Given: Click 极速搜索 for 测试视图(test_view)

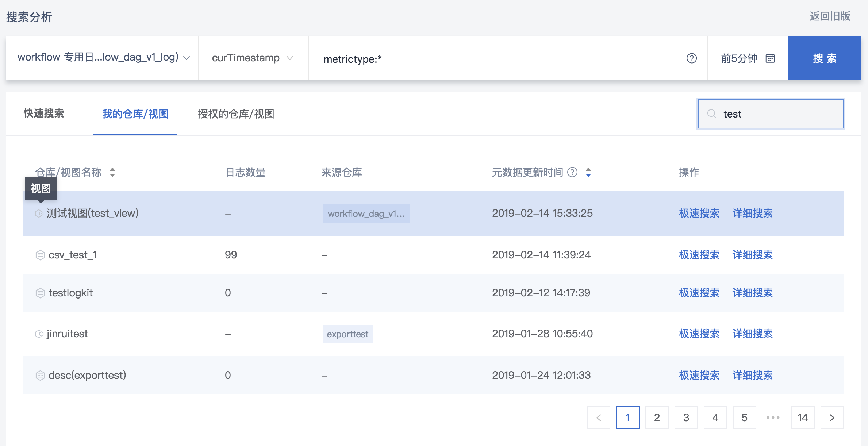Looking at the screenshot, I should point(699,214).
